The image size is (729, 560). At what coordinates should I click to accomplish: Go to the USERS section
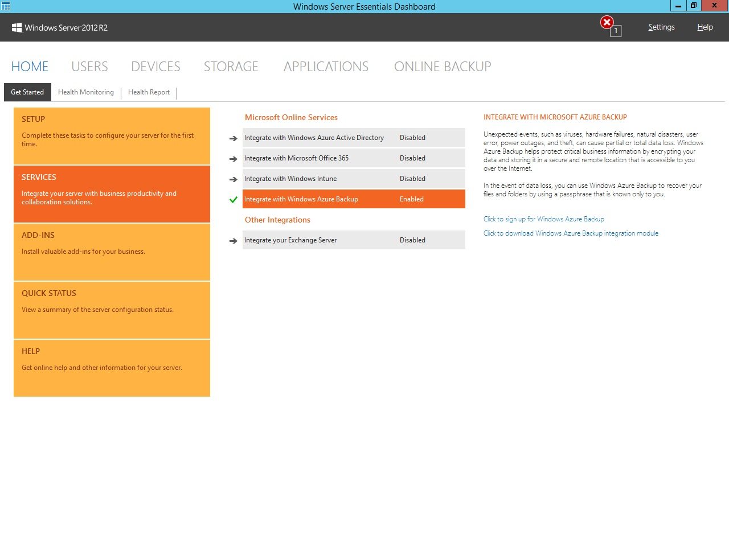(89, 67)
